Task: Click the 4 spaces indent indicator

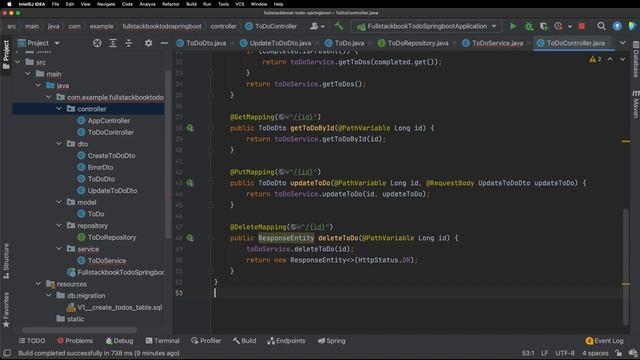Action: pyautogui.click(x=595, y=353)
